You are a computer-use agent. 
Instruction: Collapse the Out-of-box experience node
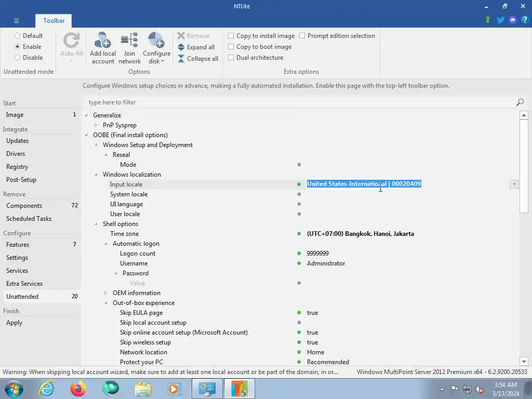tap(106, 303)
